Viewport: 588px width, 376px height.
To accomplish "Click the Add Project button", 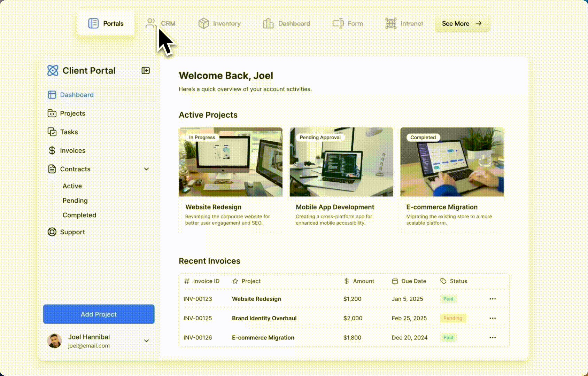I will coord(99,314).
